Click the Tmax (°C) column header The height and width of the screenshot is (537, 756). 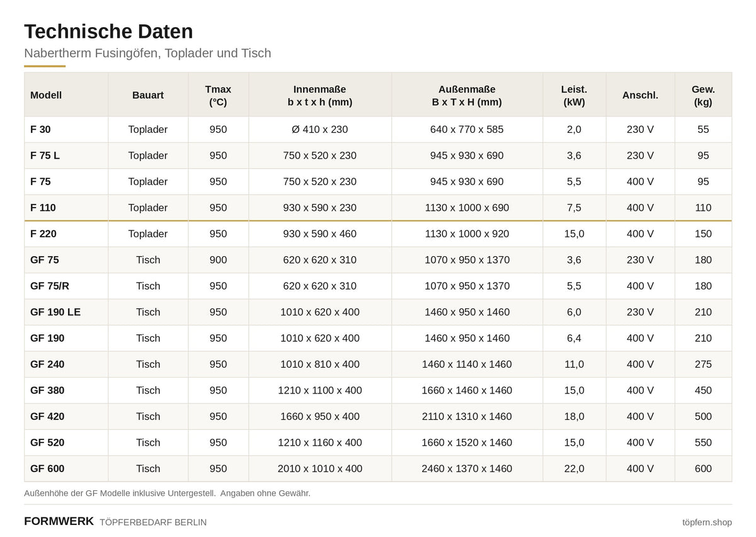point(218,95)
